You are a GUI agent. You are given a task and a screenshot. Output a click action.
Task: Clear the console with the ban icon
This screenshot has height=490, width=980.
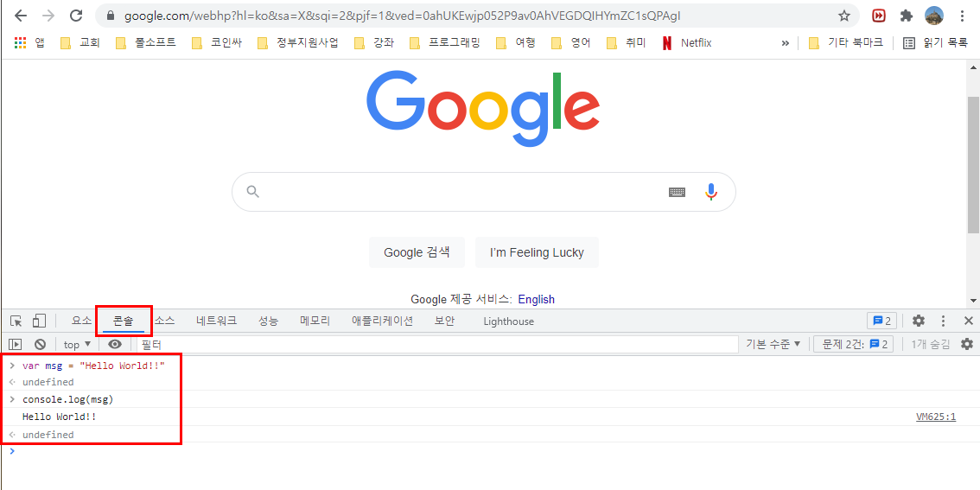[40, 344]
